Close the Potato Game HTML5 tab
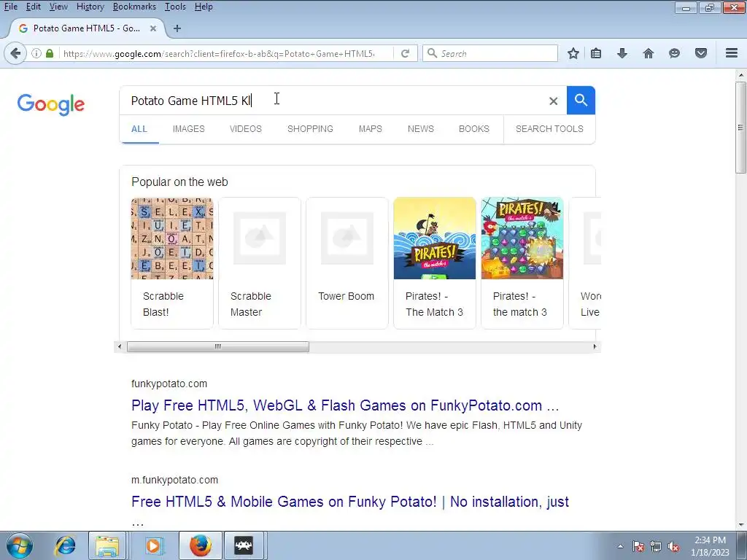 pos(153,28)
